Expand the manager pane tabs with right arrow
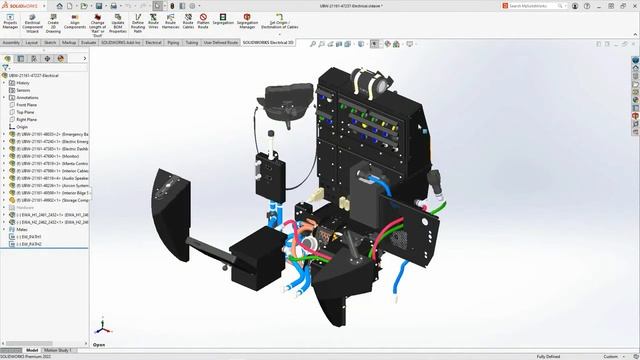Image resolution: width=640 pixels, height=360 pixels. (85, 59)
